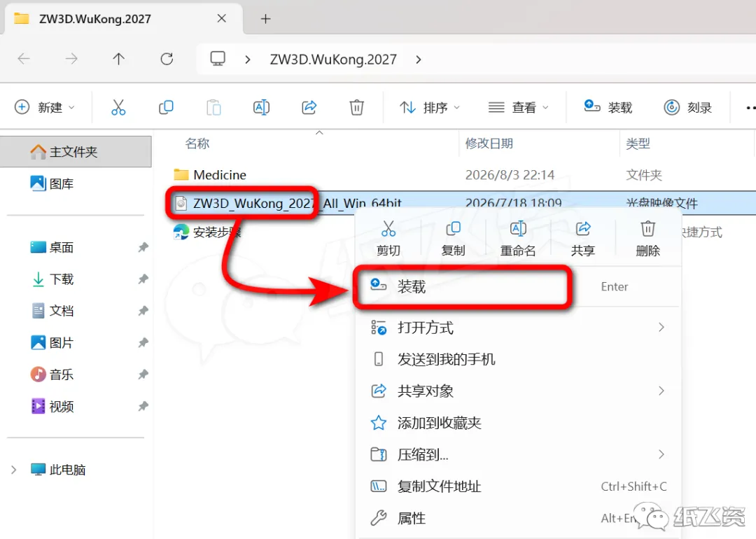The image size is (756, 539).
Task: Unpin 文档 using its pin icon
Action: [x=143, y=311]
